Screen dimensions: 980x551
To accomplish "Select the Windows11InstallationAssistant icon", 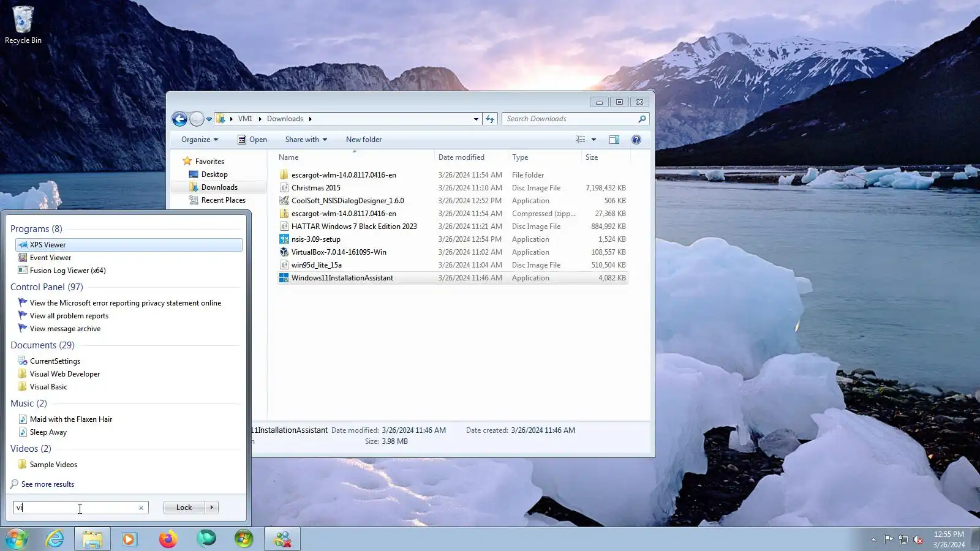I will pos(284,278).
